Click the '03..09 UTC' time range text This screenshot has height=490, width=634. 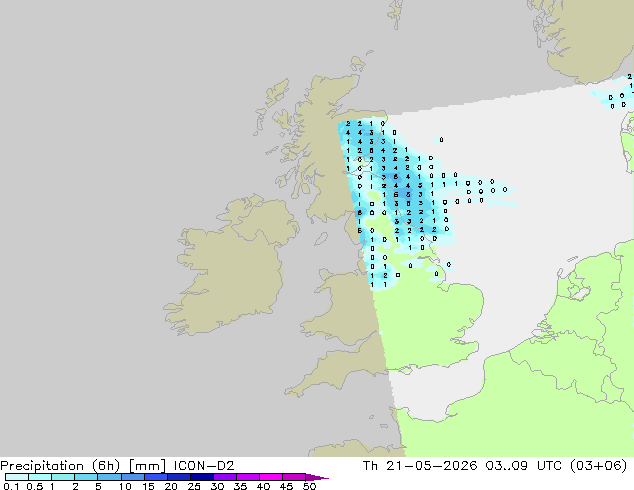click(524, 466)
